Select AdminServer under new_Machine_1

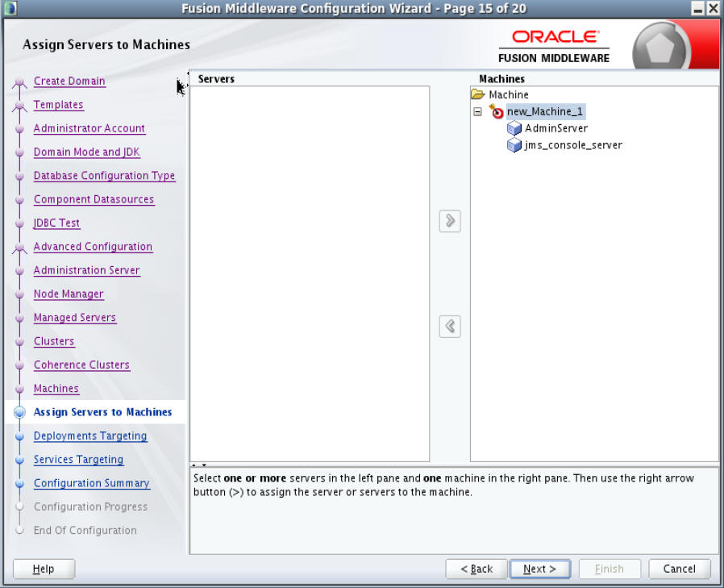point(556,128)
